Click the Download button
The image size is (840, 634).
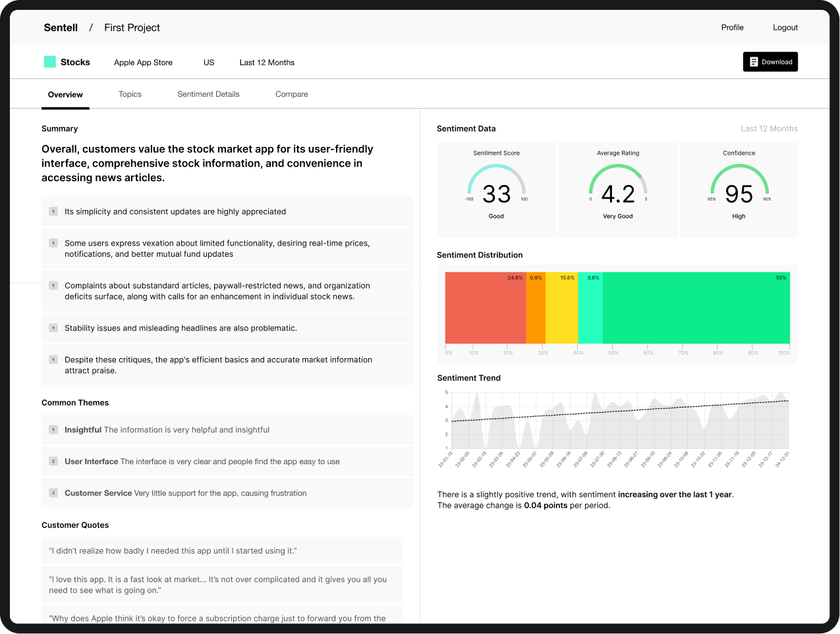point(770,62)
